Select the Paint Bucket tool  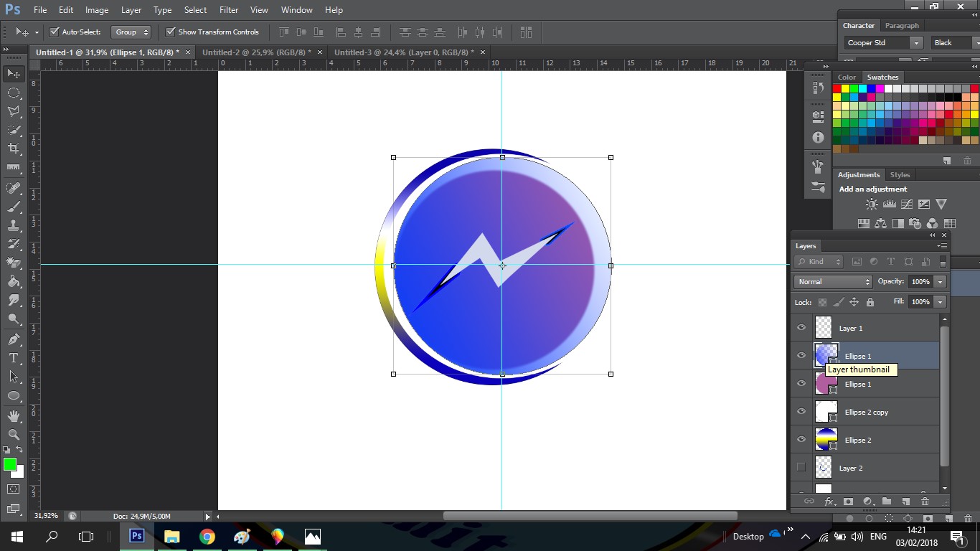[14, 281]
